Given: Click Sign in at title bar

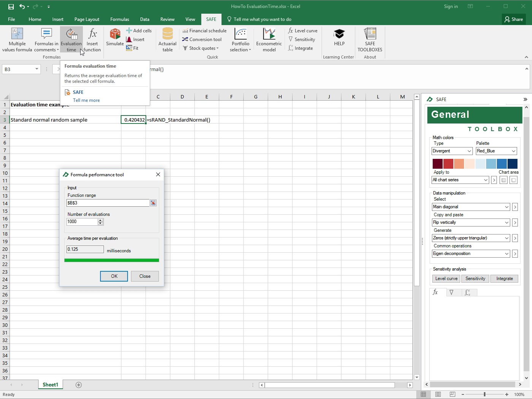Looking at the screenshot, I should pos(451,6).
